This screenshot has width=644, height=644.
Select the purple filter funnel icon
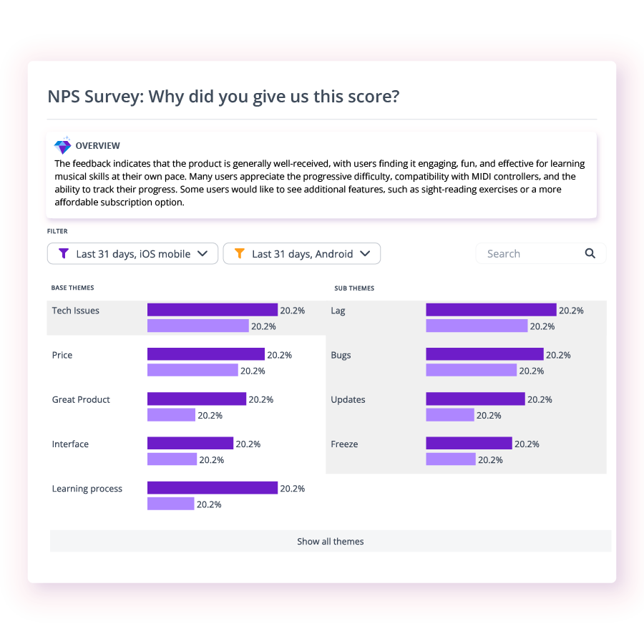[64, 253]
